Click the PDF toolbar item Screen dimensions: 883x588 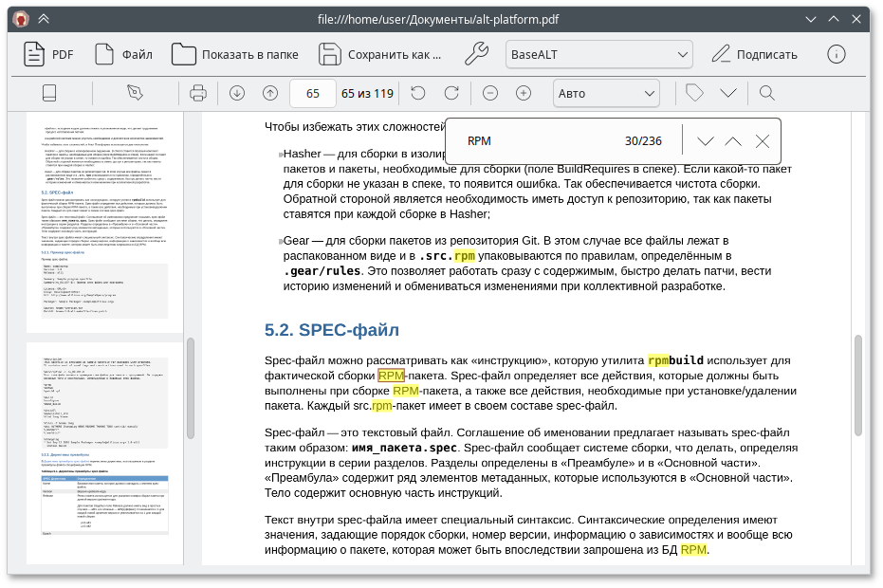(x=48, y=54)
